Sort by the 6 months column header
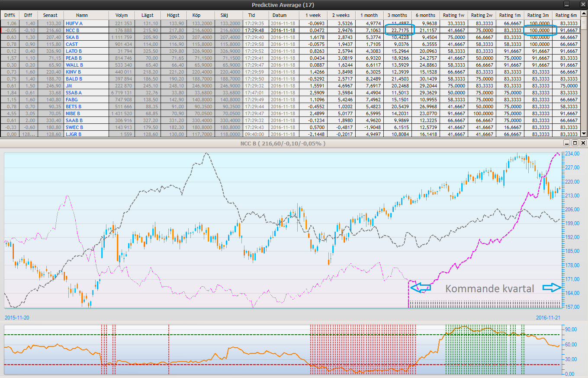This screenshot has width=588, height=378. pos(425,15)
